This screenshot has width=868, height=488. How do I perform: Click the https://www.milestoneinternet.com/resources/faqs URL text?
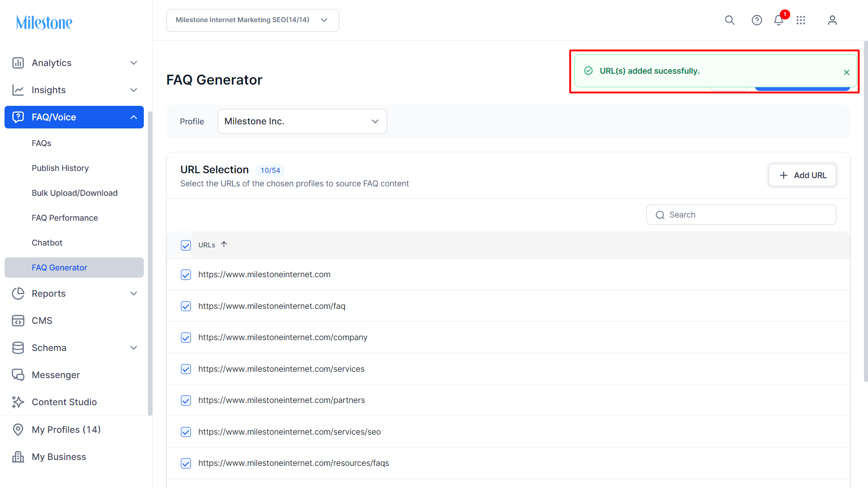294,463
